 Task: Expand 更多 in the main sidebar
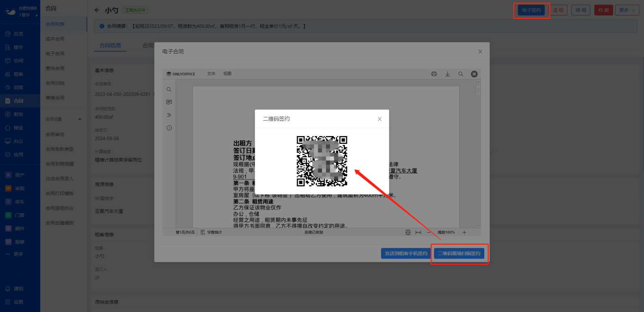point(20,254)
